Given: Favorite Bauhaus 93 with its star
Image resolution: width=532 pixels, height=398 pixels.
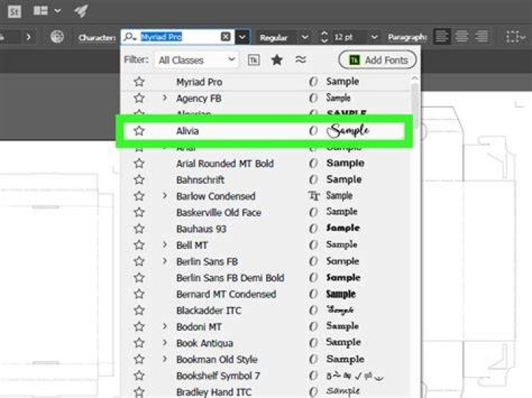Looking at the screenshot, I should pos(139,229).
